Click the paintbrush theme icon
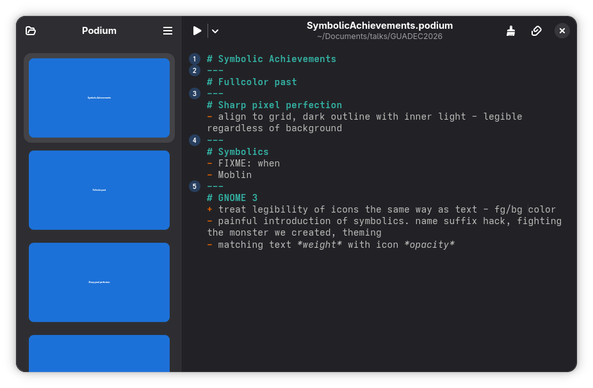 [511, 31]
